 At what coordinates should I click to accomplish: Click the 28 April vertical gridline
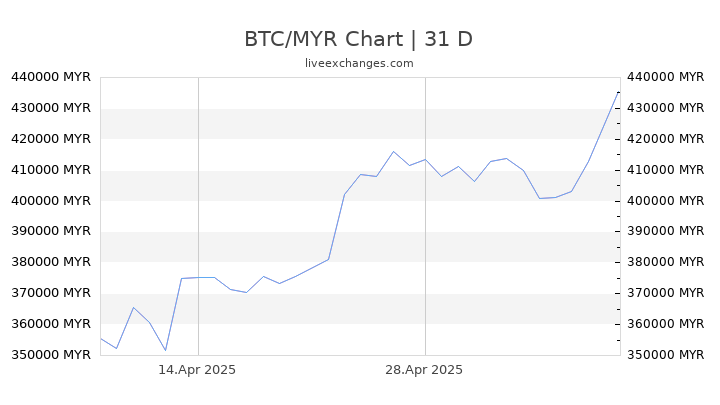click(x=425, y=216)
